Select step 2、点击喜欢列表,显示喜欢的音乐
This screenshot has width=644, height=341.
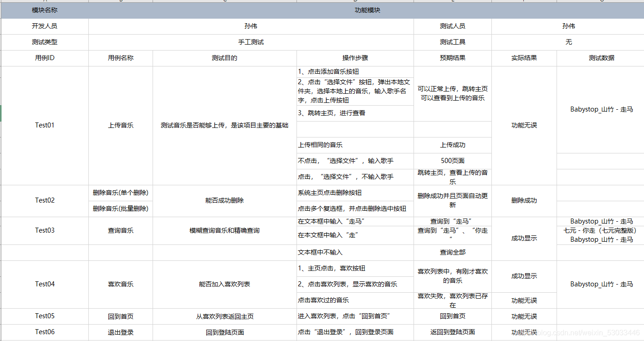pyautogui.click(x=355, y=285)
